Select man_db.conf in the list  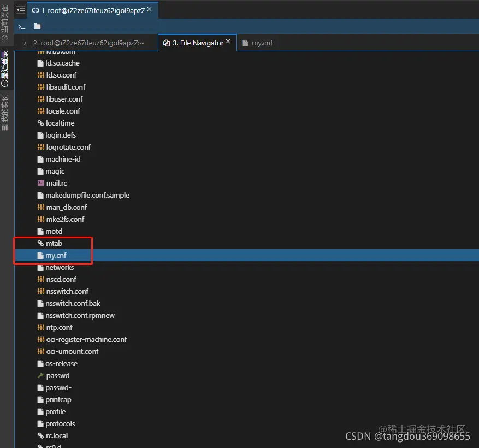click(67, 207)
